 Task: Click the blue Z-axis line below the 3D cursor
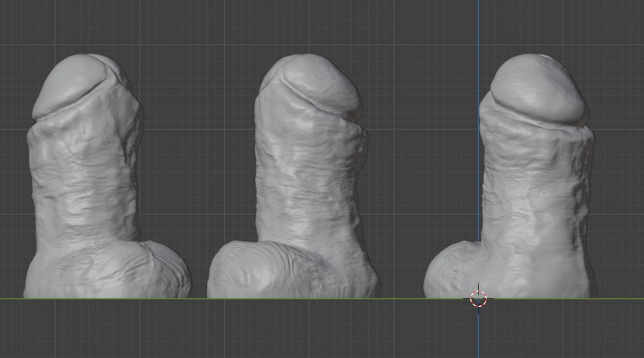[x=478, y=333]
